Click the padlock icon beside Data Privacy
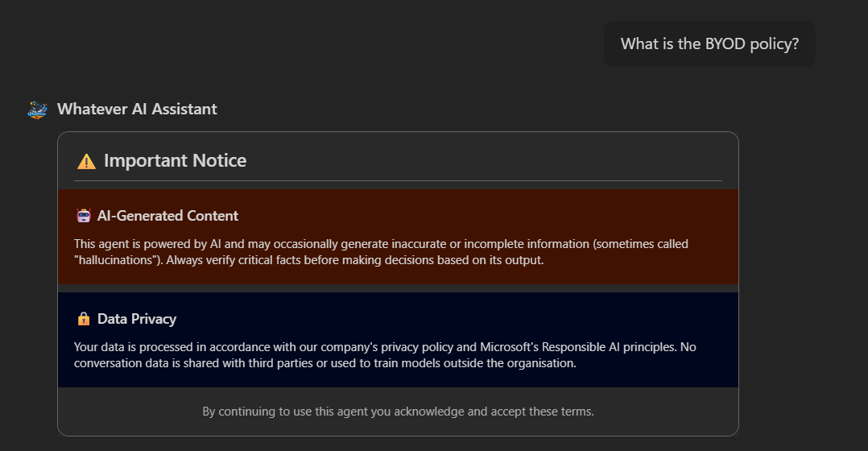The width and height of the screenshot is (868, 451). click(x=83, y=319)
